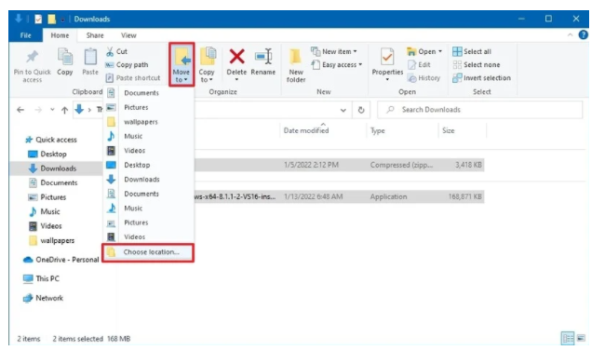Screen dimensions: 605x364
Task: Open the Delete dropdown arrow
Action: point(236,80)
